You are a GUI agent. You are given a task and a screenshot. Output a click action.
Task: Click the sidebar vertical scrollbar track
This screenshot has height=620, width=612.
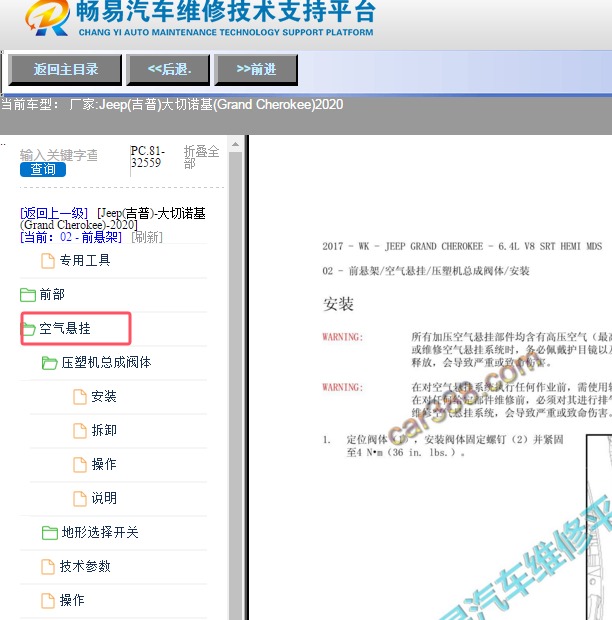pyautogui.click(x=236, y=386)
